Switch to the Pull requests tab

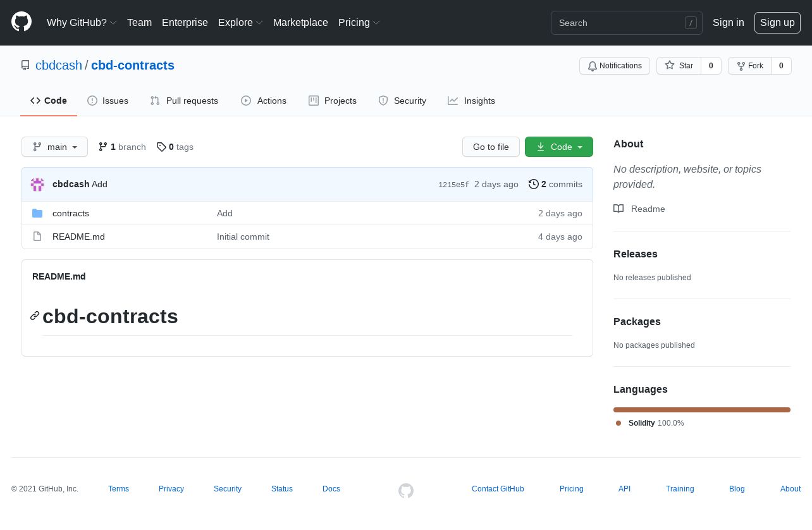[x=184, y=101]
